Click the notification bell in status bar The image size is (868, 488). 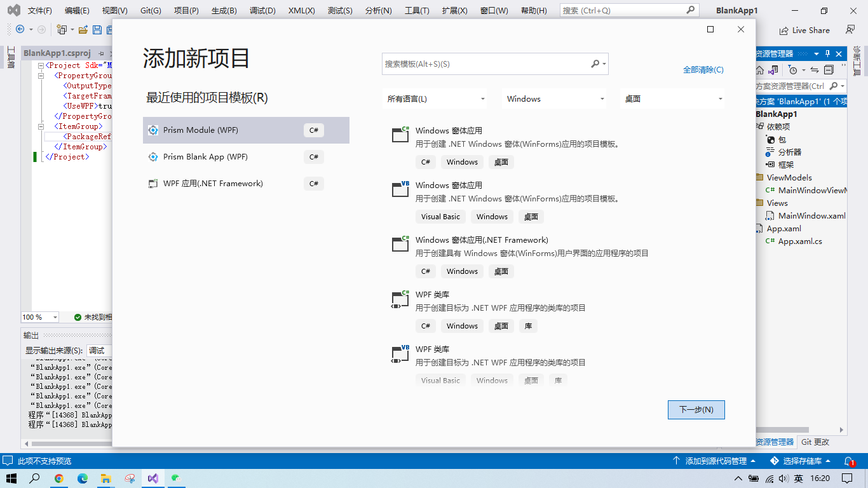849,461
